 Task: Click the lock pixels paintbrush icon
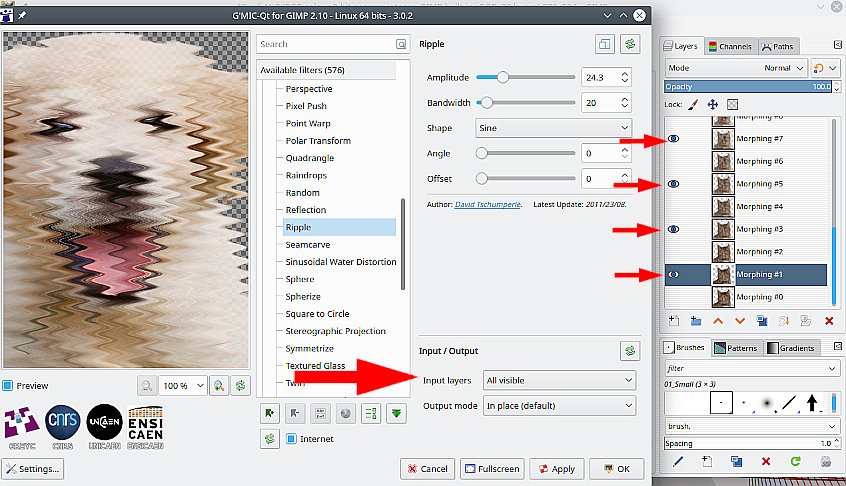tap(693, 105)
